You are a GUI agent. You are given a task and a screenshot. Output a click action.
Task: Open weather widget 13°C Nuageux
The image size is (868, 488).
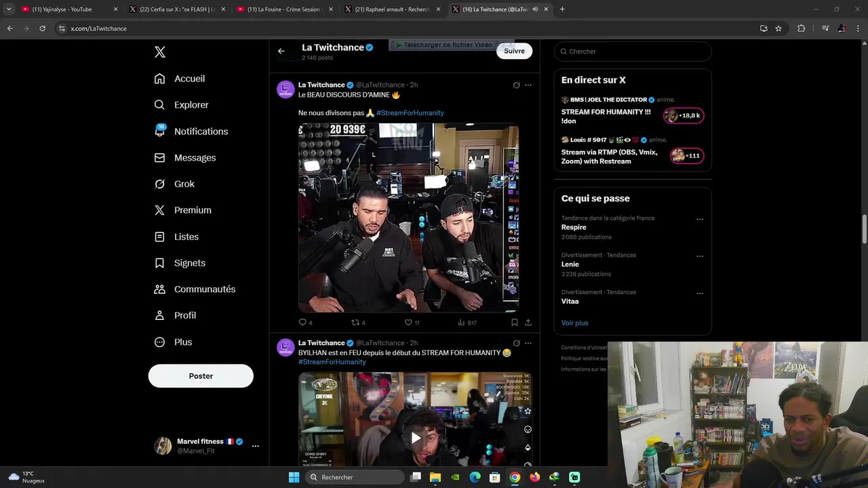click(27, 477)
